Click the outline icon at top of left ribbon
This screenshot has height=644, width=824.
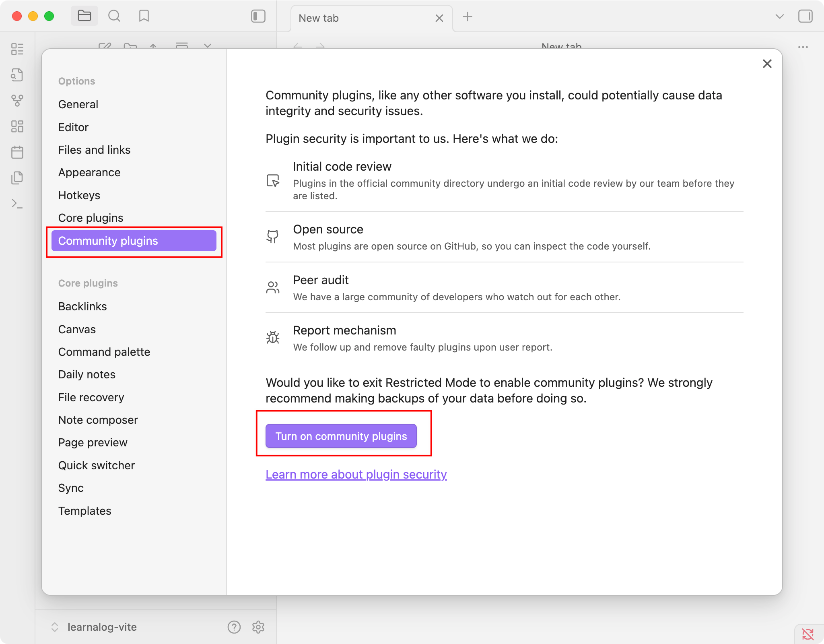17,49
